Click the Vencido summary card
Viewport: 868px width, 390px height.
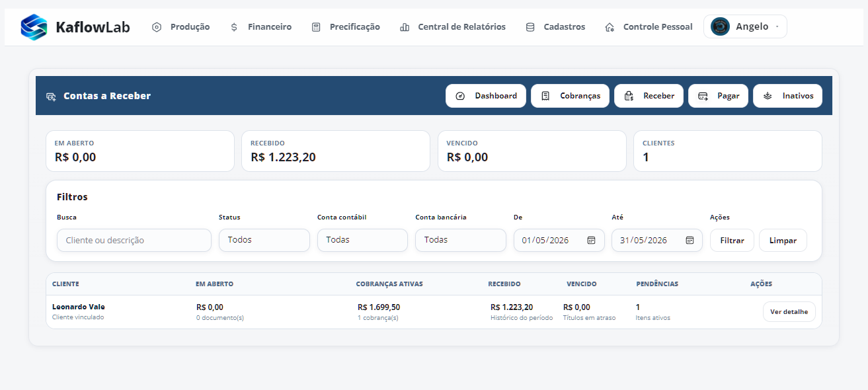[532, 151]
